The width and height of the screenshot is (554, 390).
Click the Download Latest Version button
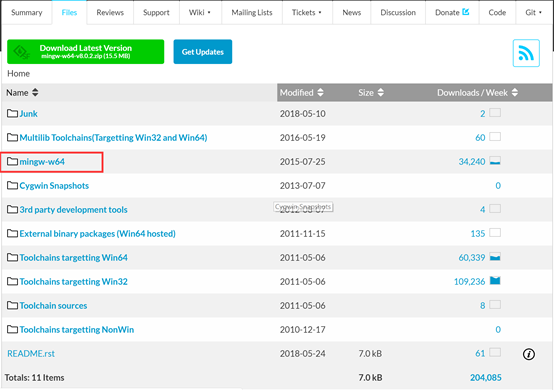(86, 52)
